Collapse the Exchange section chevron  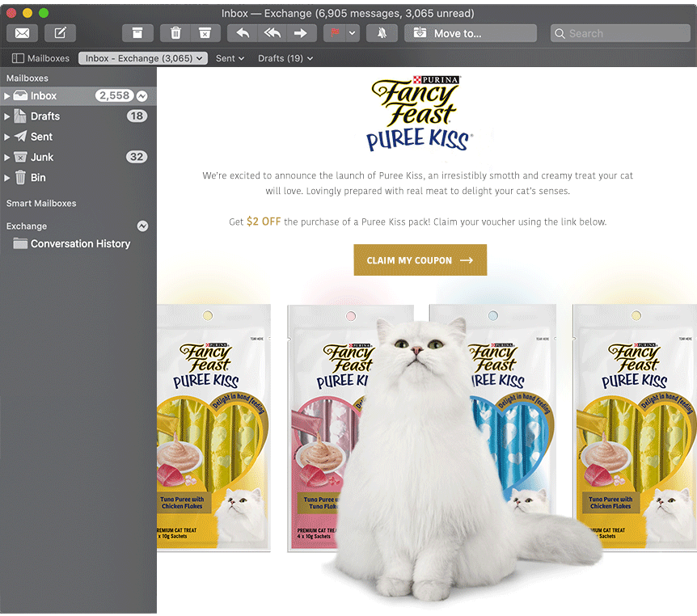coord(142,226)
